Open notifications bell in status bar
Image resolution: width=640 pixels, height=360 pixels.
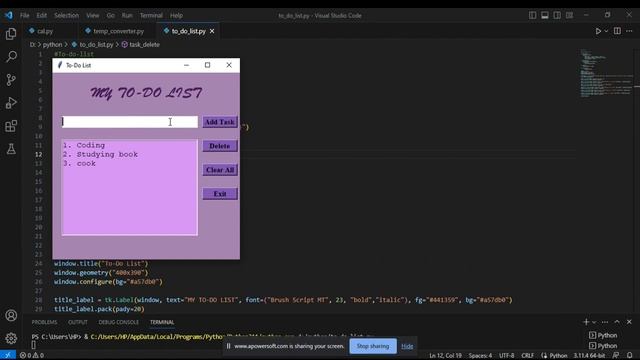(629, 356)
